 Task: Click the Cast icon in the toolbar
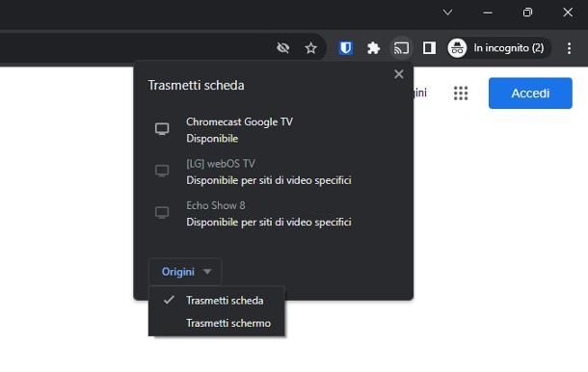(401, 48)
